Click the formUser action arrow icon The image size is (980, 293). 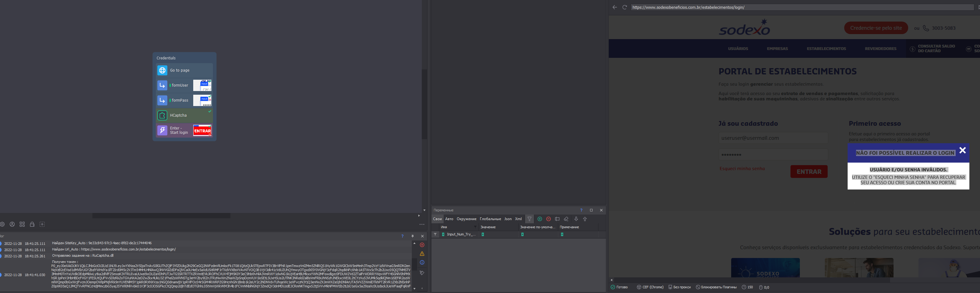(162, 85)
